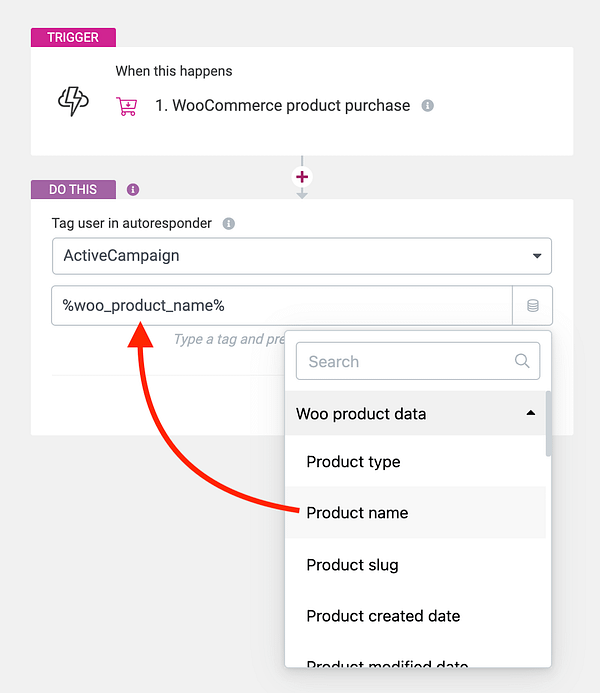The image size is (600, 693).
Task: Click the 'When this happens' text
Action: coord(174,71)
